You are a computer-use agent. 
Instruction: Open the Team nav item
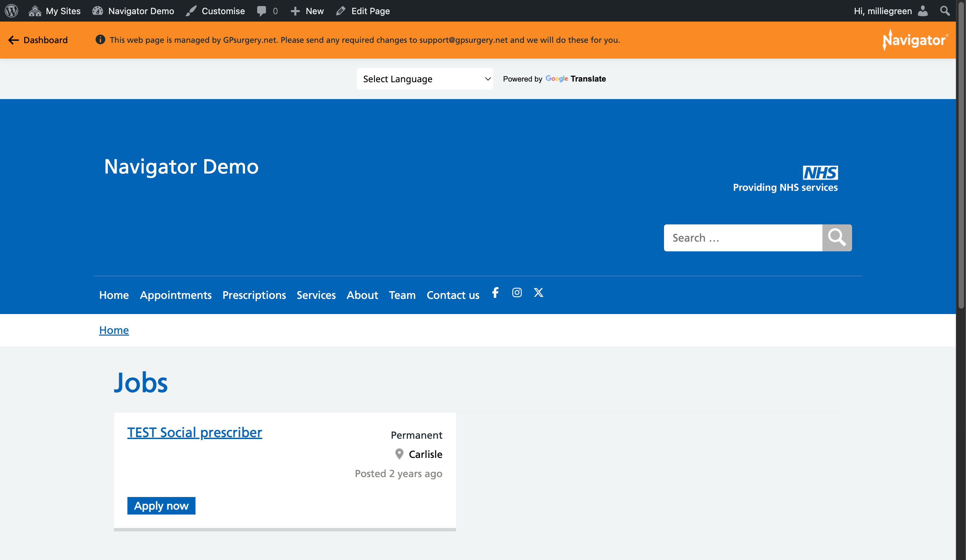point(402,295)
